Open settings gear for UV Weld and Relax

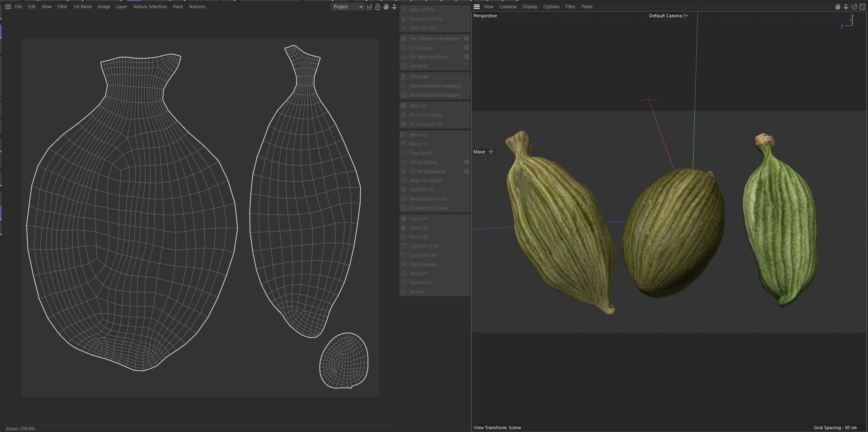[x=466, y=57]
